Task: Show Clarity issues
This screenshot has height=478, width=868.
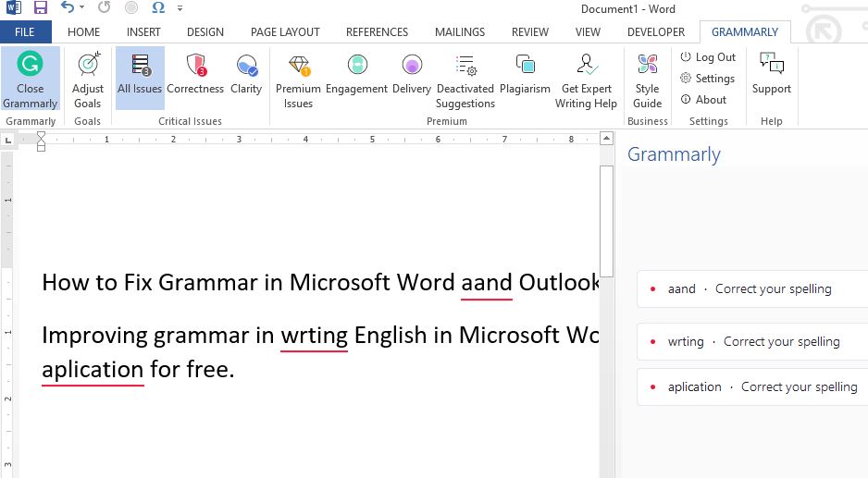Action: 246,75
